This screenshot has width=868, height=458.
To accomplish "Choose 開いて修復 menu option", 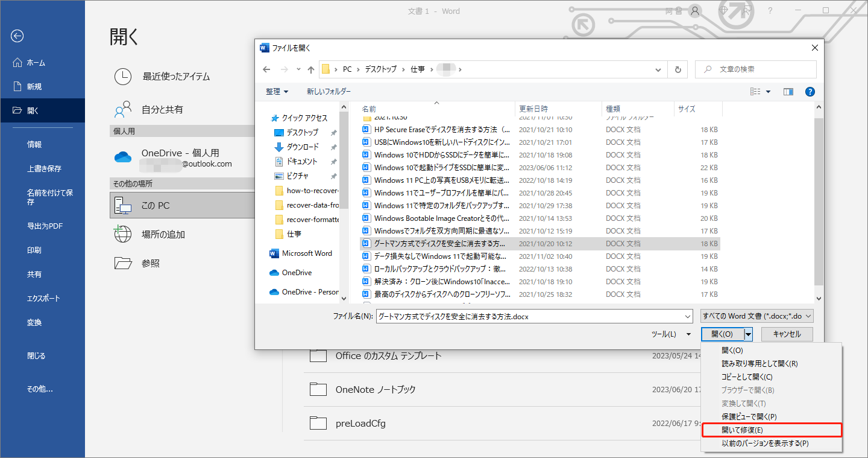I will tap(772, 430).
